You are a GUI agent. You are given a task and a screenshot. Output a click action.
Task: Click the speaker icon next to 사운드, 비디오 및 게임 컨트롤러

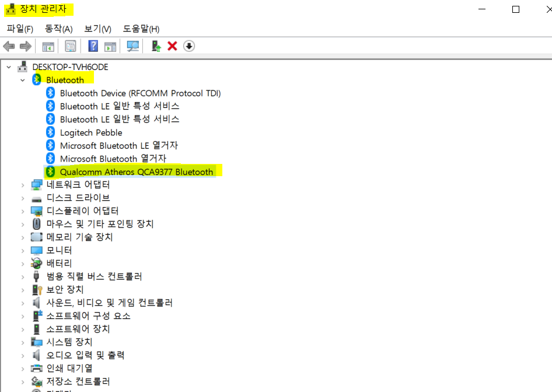click(36, 303)
